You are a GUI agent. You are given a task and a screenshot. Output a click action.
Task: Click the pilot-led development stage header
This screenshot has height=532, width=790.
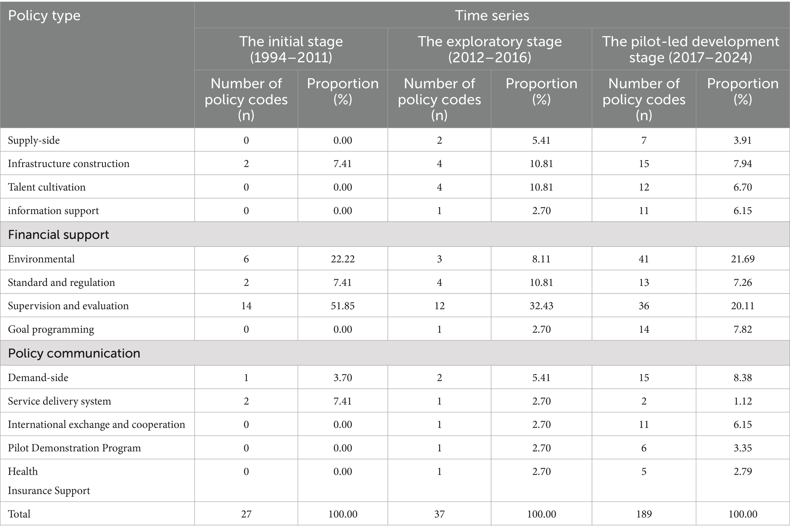[x=691, y=49]
